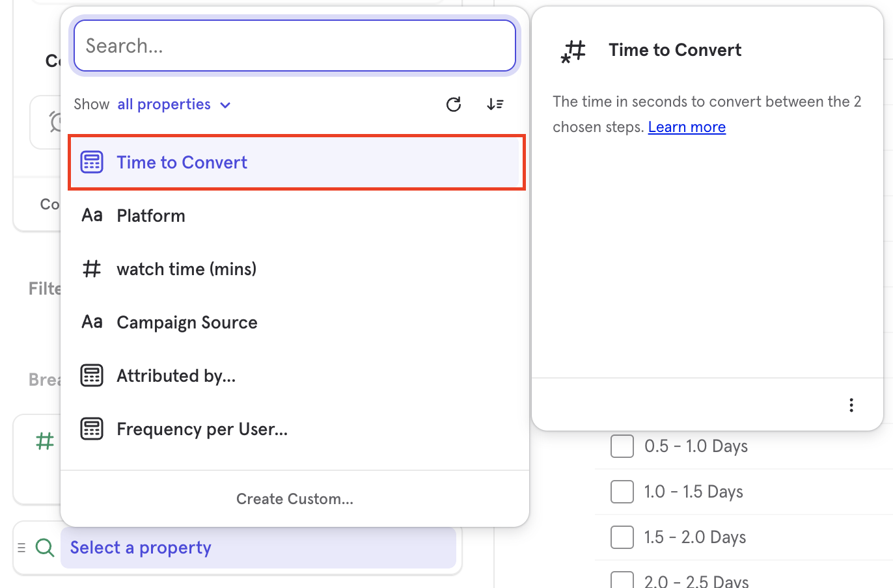Click the magnifying glass in Select a property
Screen dimensions: 893x588
(x=44, y=548)
